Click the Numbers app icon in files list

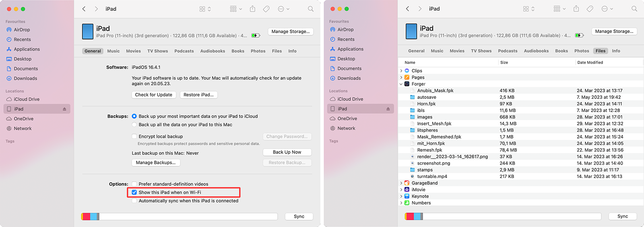407,203
